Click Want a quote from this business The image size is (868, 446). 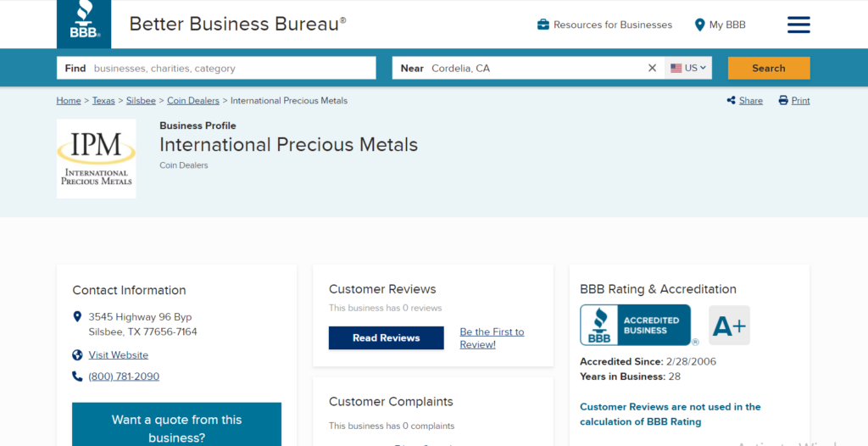click(176, 425)
